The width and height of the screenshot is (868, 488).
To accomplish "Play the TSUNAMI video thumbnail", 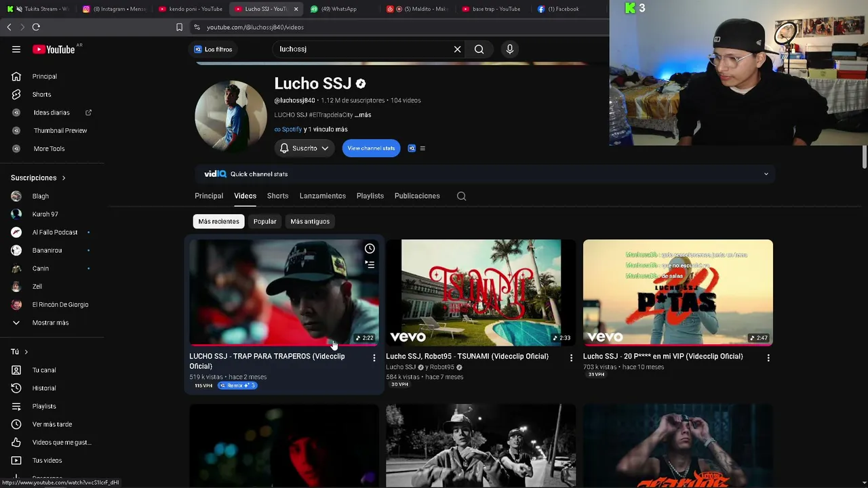I will [481, 293].
